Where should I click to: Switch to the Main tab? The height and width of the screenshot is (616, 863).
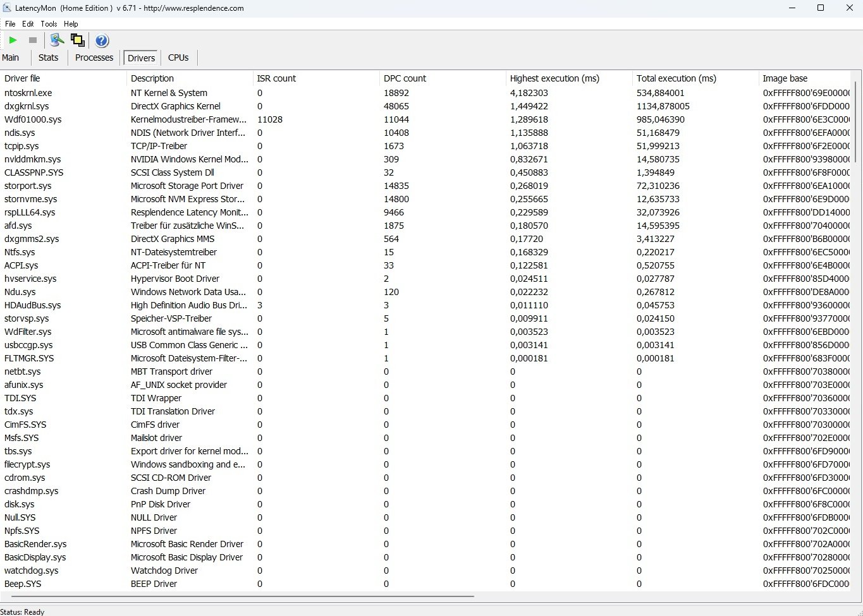pyautogui.click(x=11, y=57)
